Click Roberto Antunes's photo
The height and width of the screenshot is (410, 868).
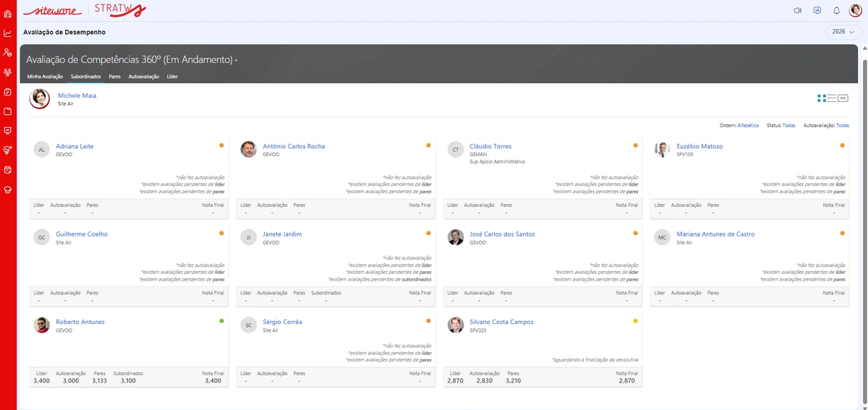[42, 325]
